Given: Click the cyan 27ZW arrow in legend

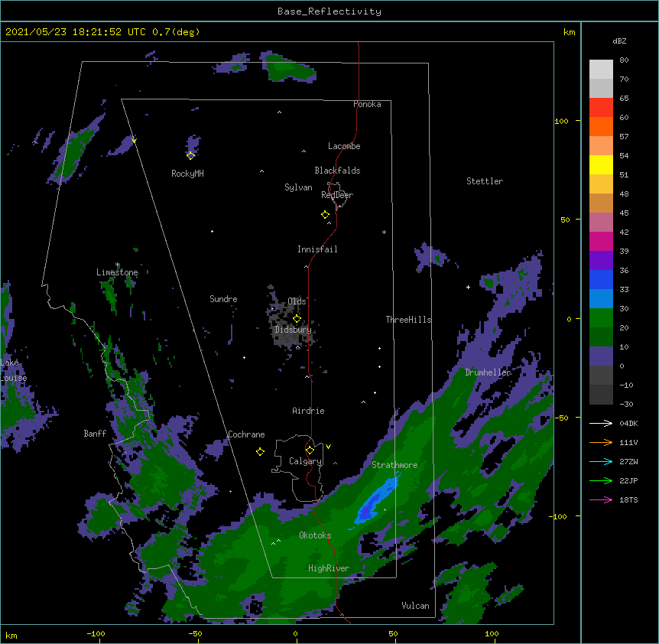Looking at the screenshot, I should pyautogui.click(x=601, y=461).
